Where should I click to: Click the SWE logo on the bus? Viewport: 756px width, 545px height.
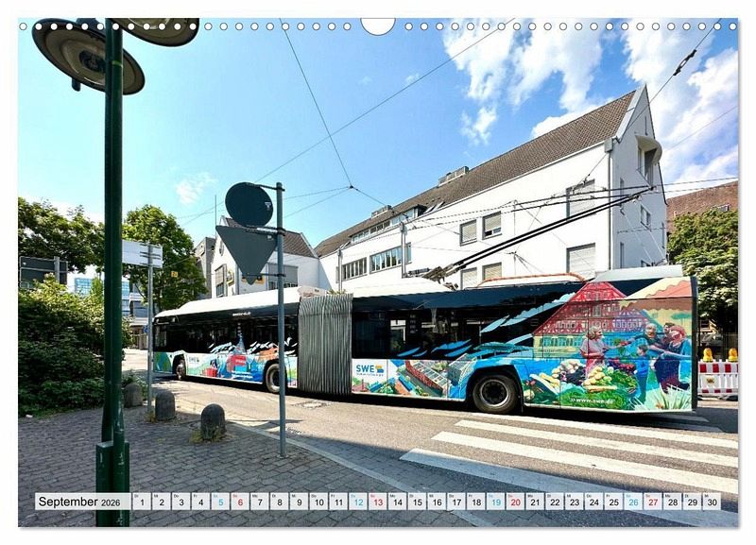click(x=369, y=369)
